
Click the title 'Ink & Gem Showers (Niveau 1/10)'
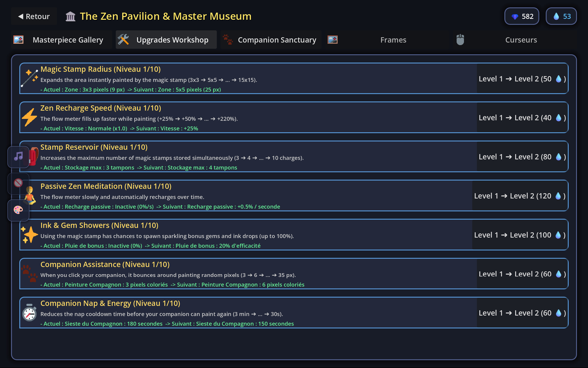tap(99, 225)
